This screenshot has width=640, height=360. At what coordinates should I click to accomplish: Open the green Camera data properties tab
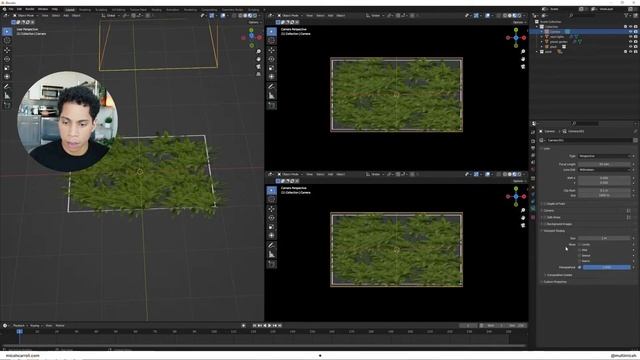pos(533,209)
